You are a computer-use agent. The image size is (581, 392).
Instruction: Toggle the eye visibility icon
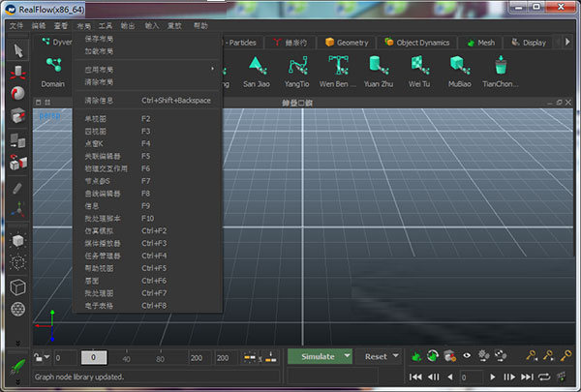click(466, 356)
